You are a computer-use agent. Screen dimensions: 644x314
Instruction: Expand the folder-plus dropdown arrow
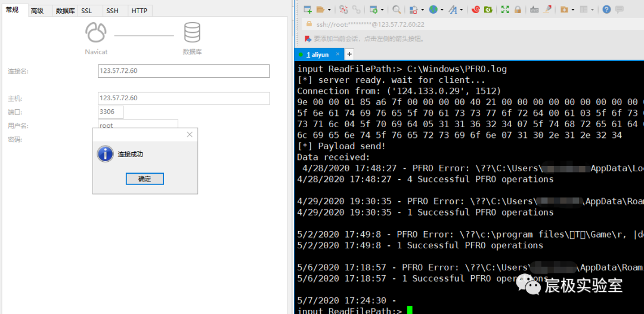(573, 10)
